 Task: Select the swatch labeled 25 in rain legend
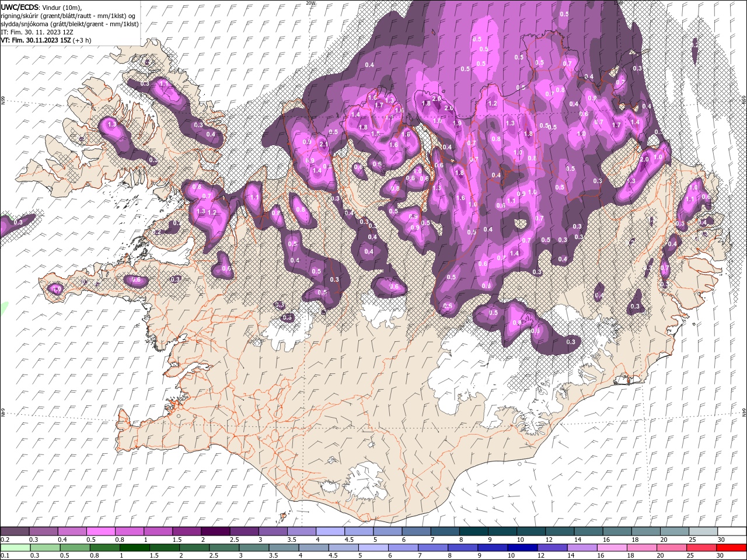point(702,548)
